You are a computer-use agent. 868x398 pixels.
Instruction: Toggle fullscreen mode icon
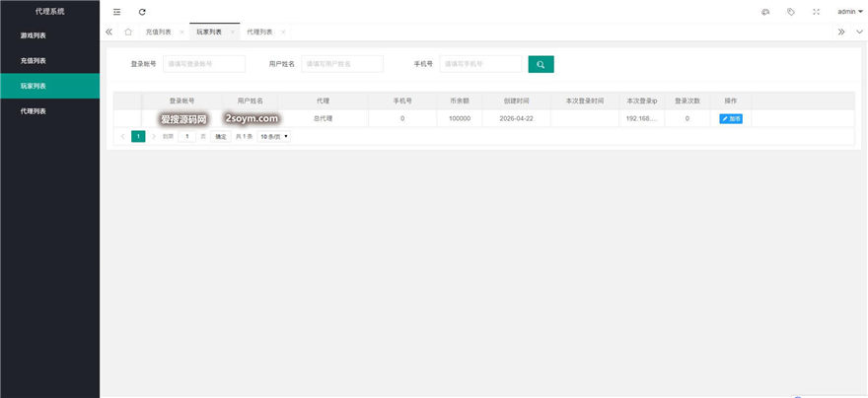click(x=816, y=12)
